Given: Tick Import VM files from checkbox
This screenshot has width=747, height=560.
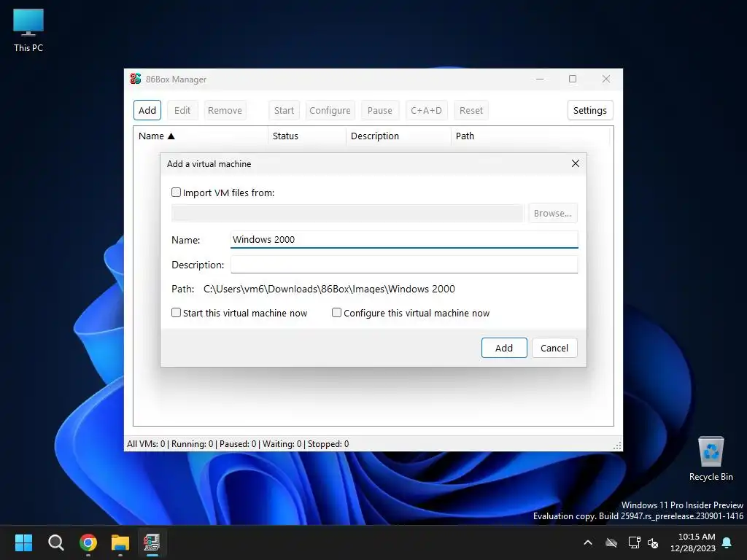Looking at the screenshot, I should pos(176,192).
